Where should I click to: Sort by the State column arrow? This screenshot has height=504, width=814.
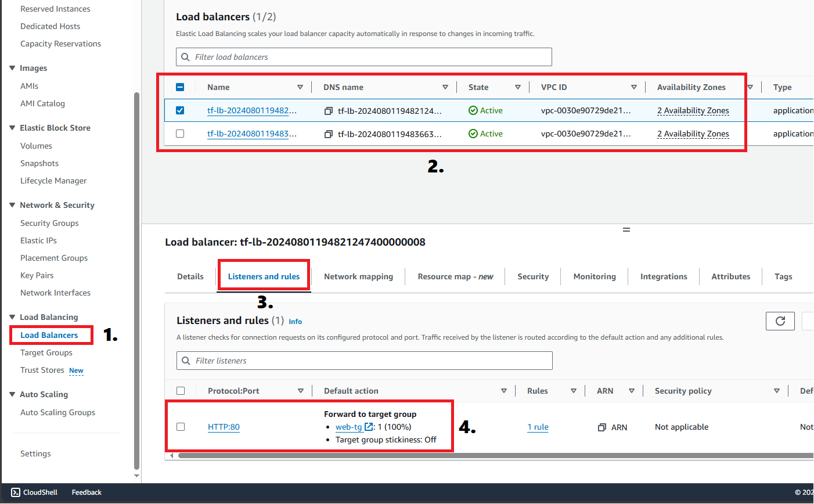(518, 87)
